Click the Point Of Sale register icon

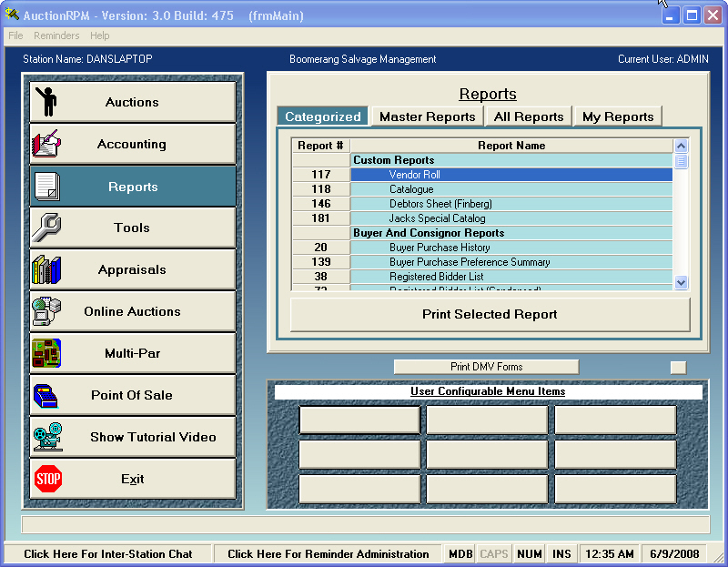[x=46, y=396]
